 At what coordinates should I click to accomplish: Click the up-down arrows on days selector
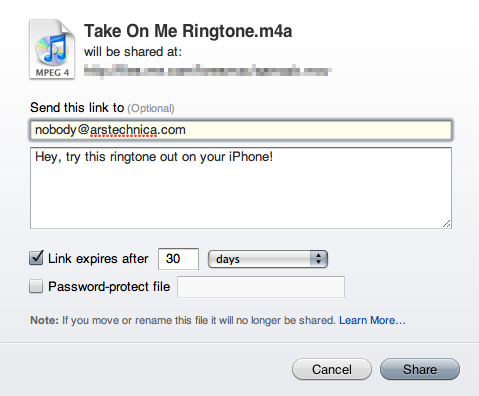(x=319, y=259)
